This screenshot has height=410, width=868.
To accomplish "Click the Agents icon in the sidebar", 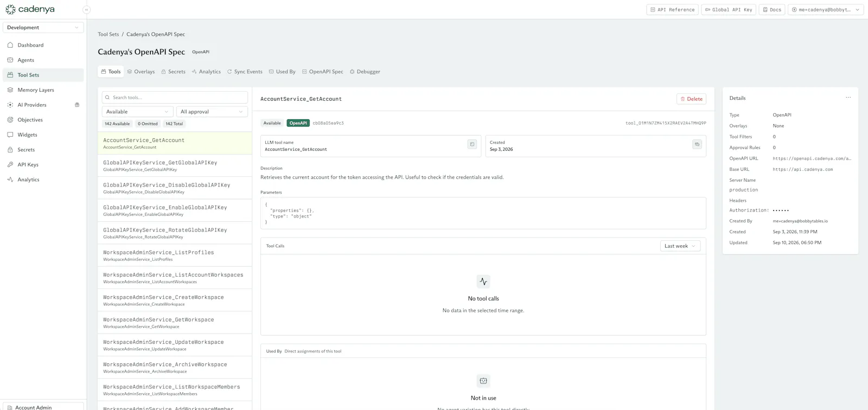I will tap(10, 60).
